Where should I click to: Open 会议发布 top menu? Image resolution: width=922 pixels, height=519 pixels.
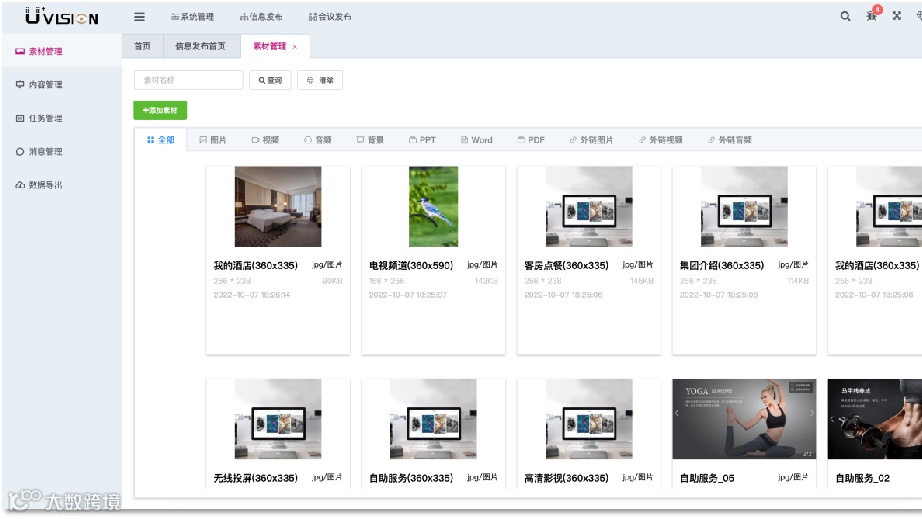(330, 17)
